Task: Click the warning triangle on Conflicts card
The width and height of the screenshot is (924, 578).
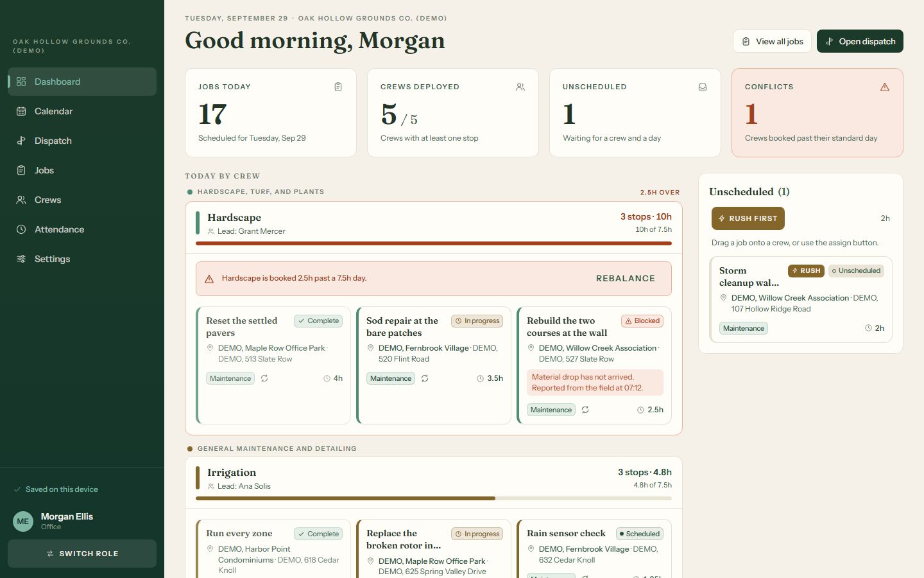Action: point(885,87)
